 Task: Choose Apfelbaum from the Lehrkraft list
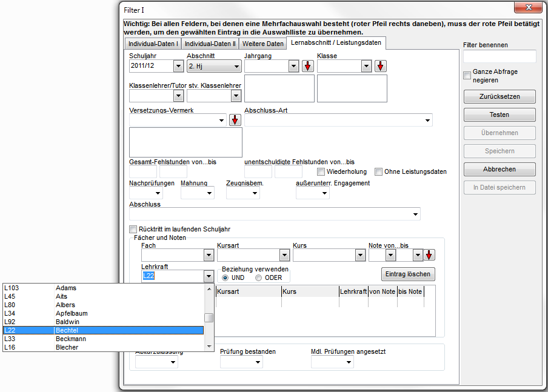tap(72, 313)
